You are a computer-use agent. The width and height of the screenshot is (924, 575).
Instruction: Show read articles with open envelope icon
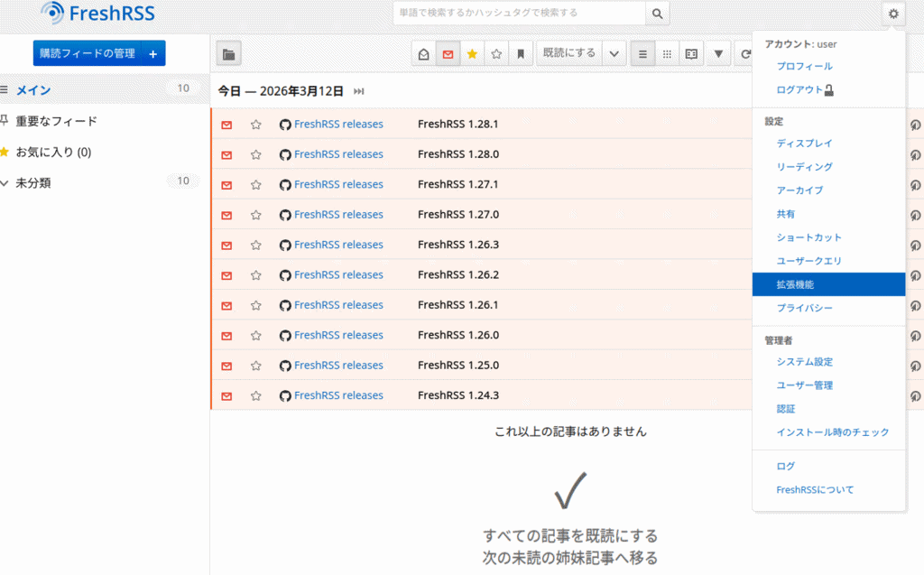point(423,54)
